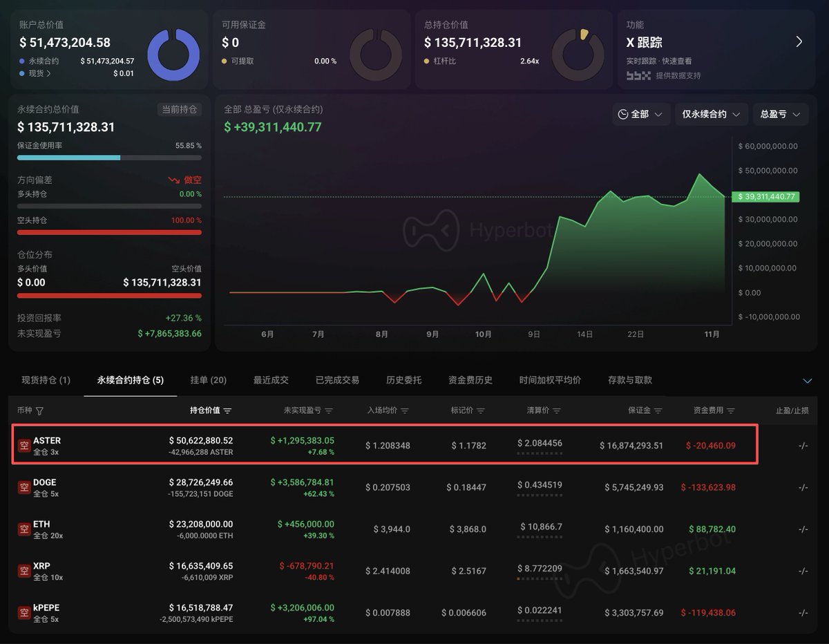Click the red 空 badge on ETH row
This screenshot has height=644, width=829.
[x=24, y=529]
